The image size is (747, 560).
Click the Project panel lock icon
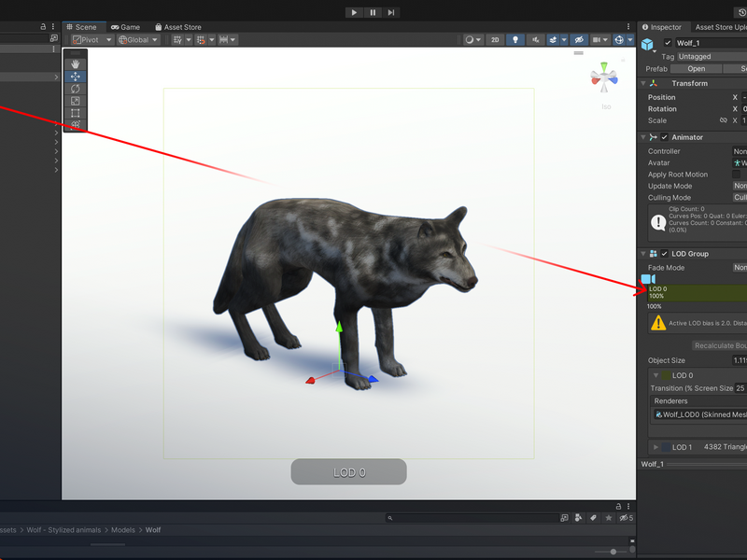(618, 507)
